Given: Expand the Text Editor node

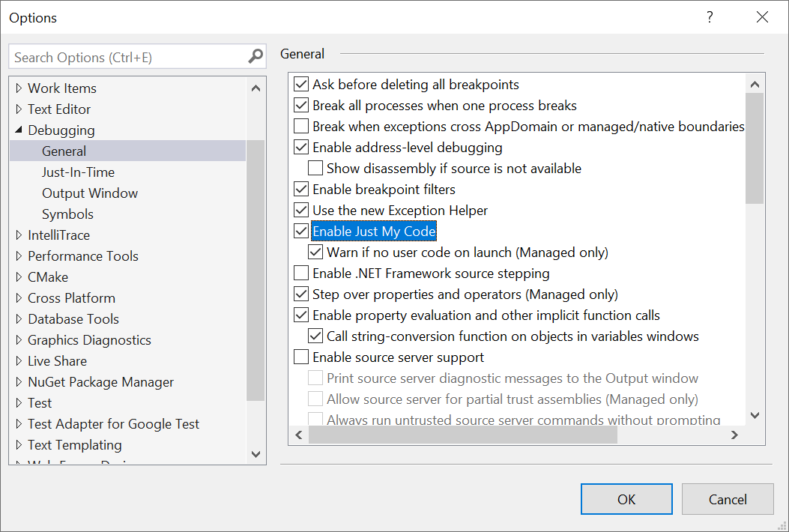Looking at the screenshot, I should (19, 109).
